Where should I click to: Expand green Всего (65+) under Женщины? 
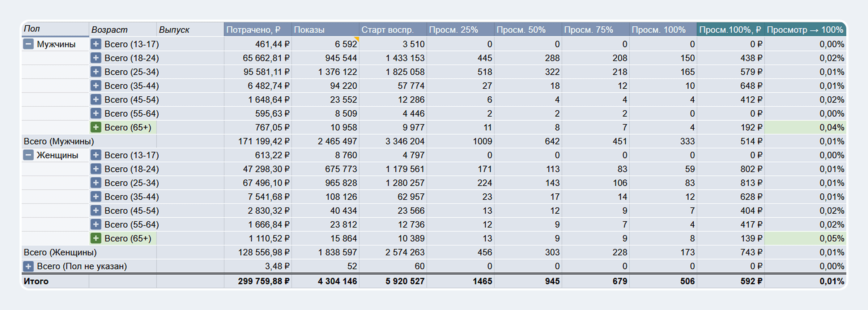pos(96,238)
